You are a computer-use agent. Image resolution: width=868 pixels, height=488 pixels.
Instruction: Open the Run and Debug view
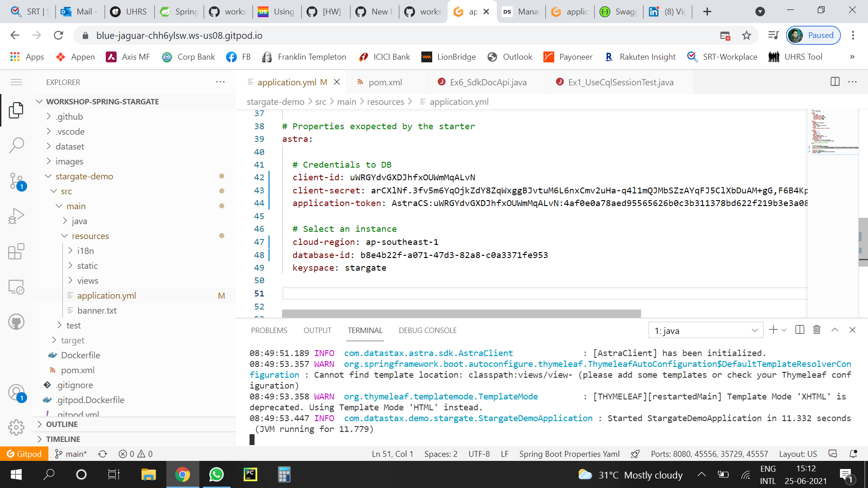pos(16,216)
